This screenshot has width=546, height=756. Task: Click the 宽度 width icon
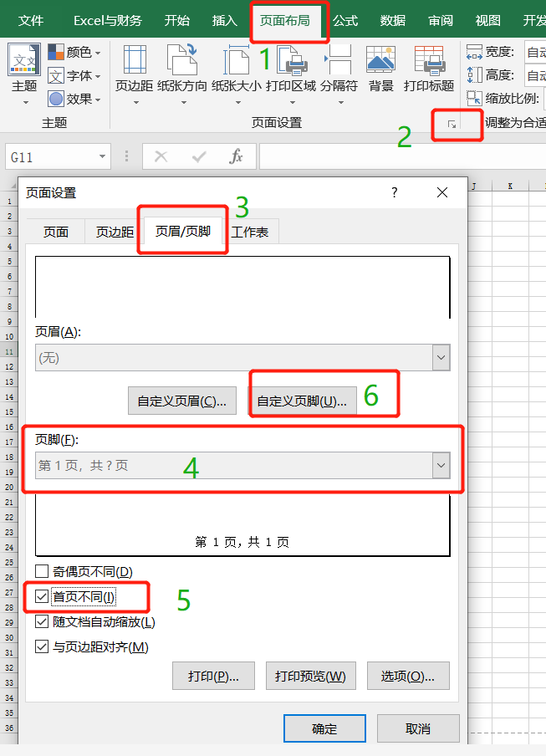[474, 52]
